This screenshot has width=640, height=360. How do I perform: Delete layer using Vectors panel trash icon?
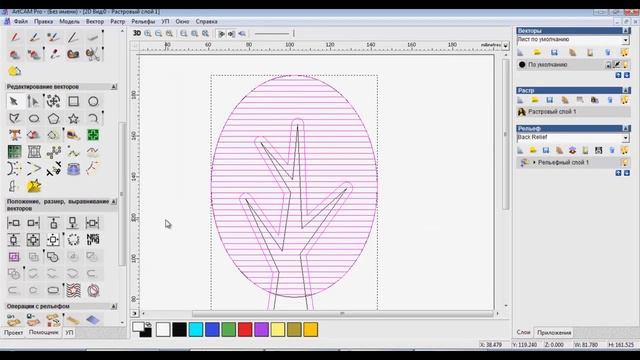608,53
